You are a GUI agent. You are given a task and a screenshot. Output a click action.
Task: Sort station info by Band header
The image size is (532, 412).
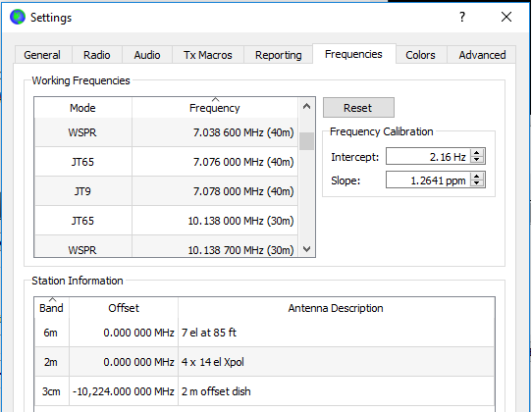click(52, 308)
